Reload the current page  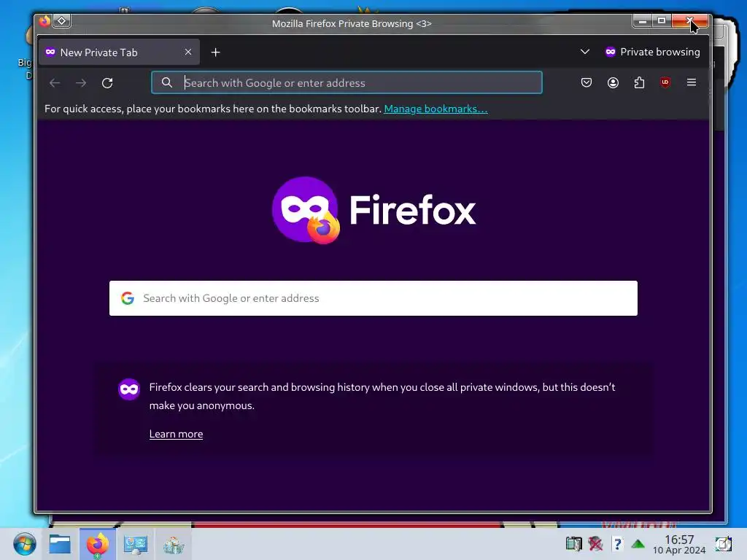[107, 83]
